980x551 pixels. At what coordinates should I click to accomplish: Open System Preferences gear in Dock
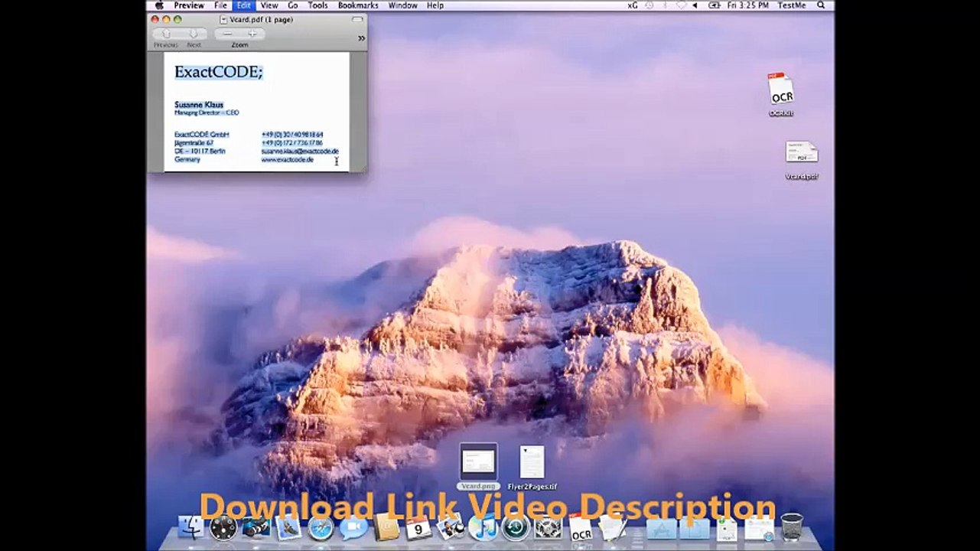pyautogui.click(x=549, y=527)
